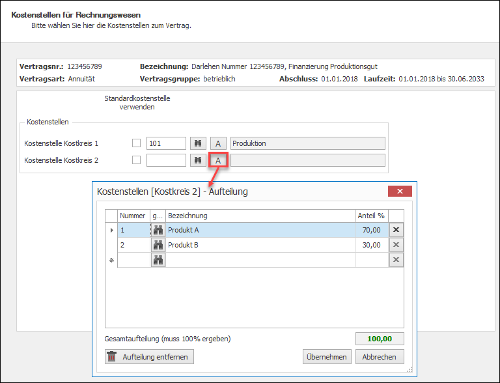This screenshot has height=383, width=500.
Task: Click the Darlehen Nummer description text
Action: point(284,66)
